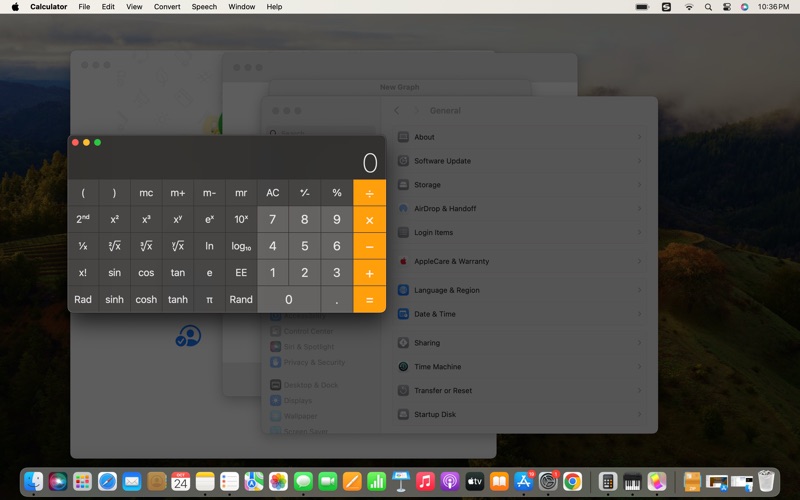Screen dimensions: 800x500
Task: Open Spotlight search in the menu bar
Action: [708, 7]
